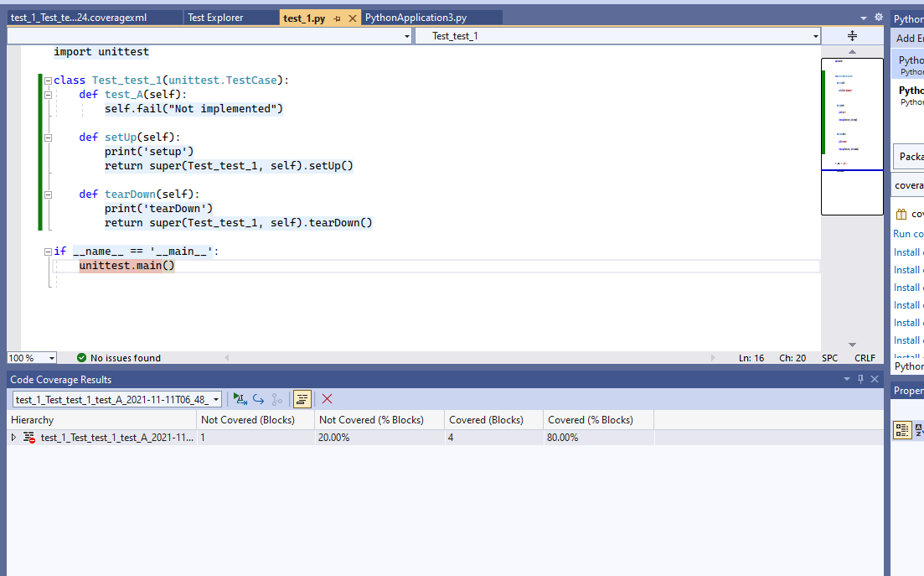Click the coverage package search box
The height and width of the screenshot is (576, 924).
tap(909, 184)
